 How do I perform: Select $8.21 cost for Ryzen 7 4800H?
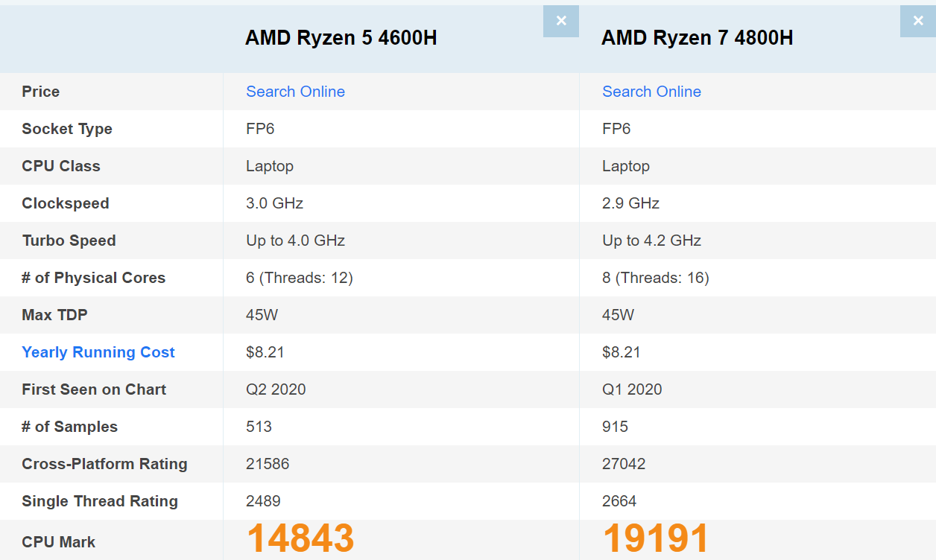(622, 352)
